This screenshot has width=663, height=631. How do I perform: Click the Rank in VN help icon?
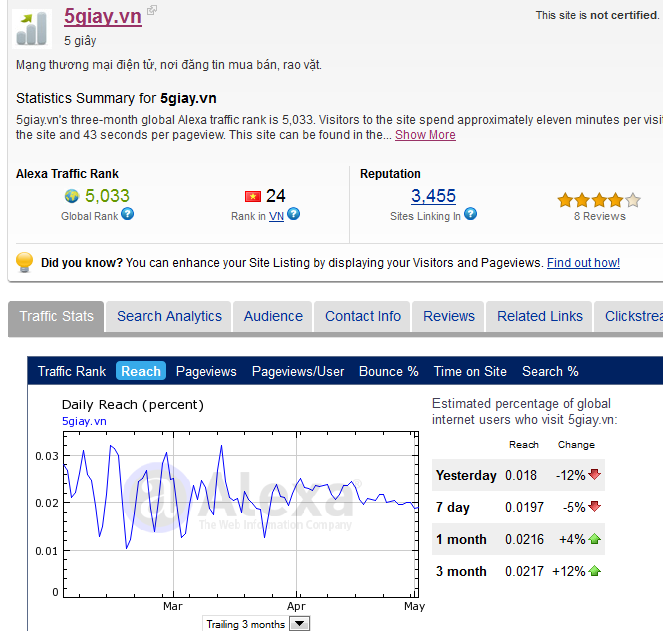click(293, 214)
